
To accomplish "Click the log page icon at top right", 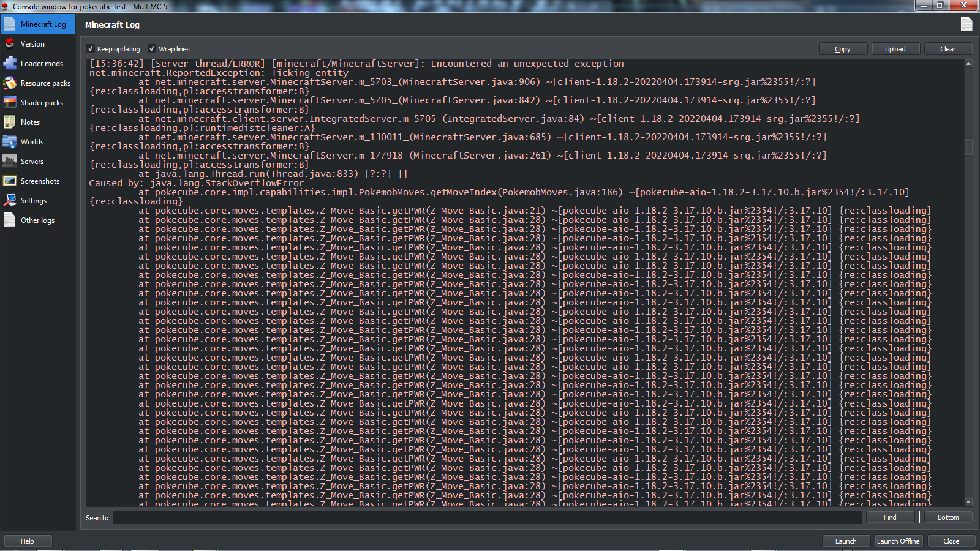I will (967, 24).
